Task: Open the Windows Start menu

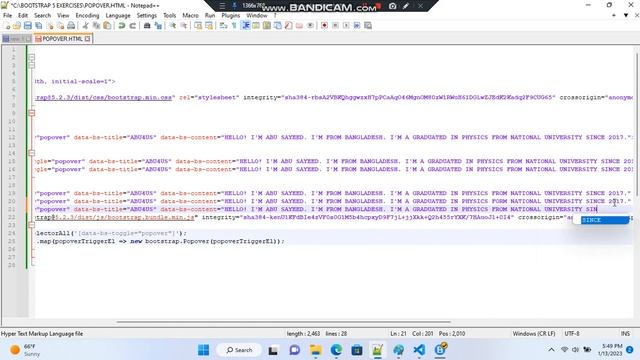Action: tap(203, 350)
